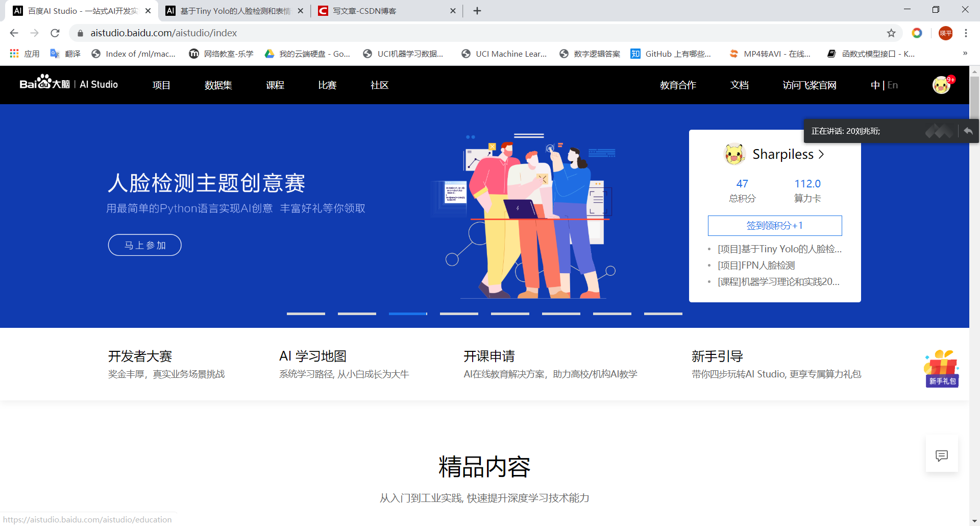Open the feedback chat bubble icon

point(942,455)
